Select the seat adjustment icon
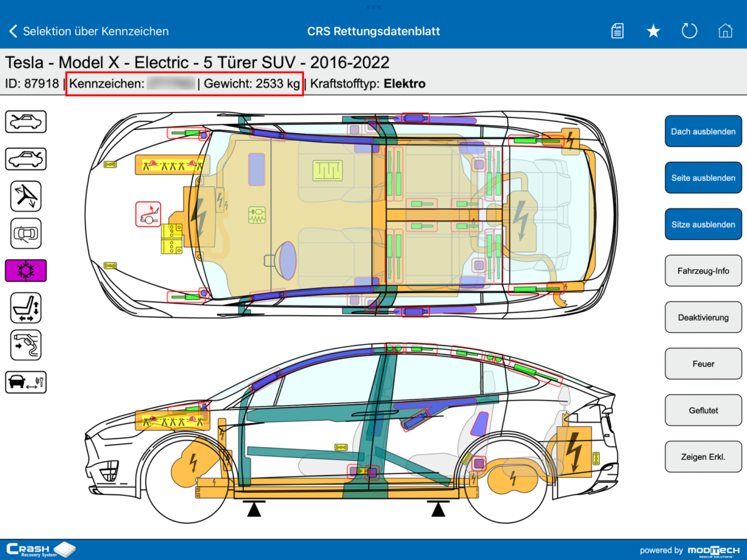The width and height of the screenshot is (747, 560). [26, 308]
